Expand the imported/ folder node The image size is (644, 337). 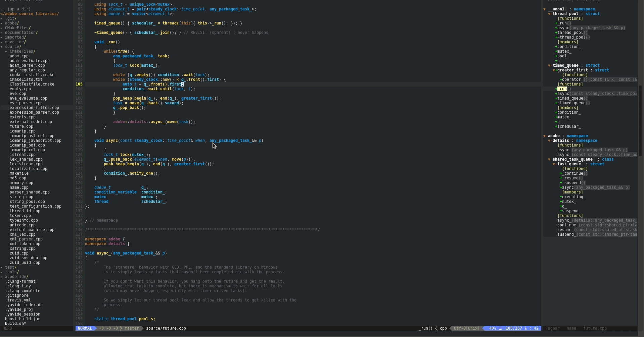(2, 37)
